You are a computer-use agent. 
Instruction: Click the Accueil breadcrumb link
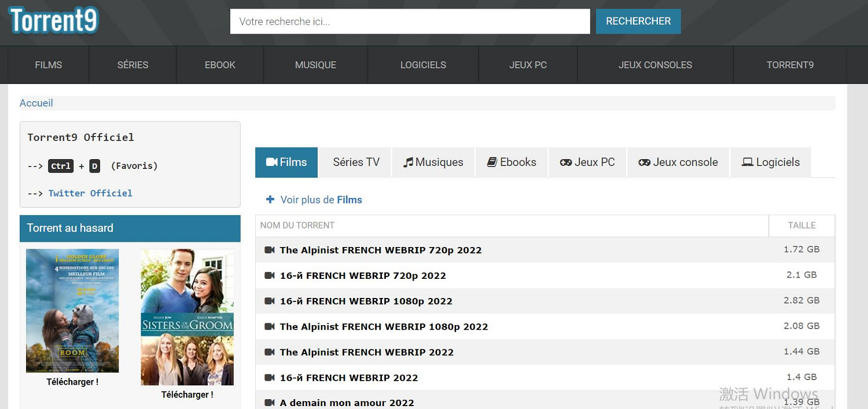click(x=36, y=103)
